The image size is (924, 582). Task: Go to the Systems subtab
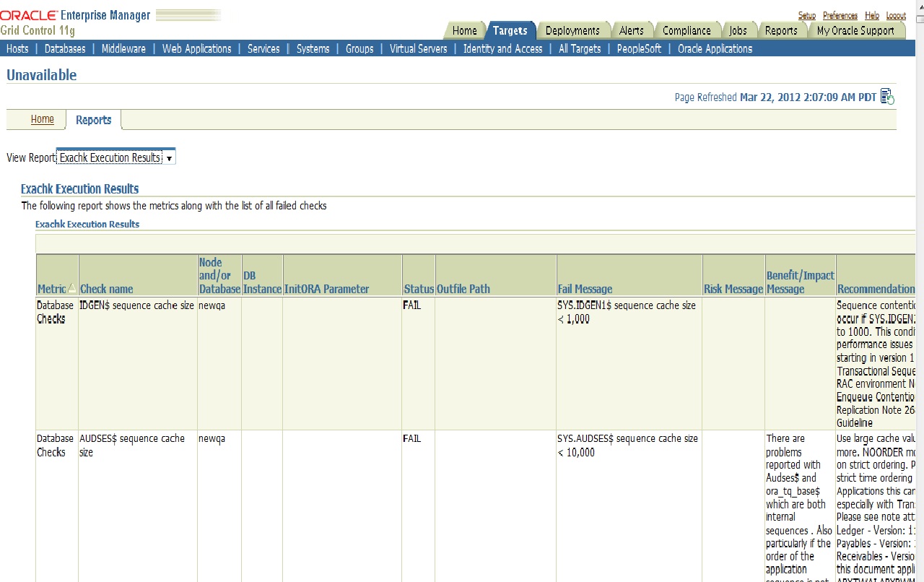(313, 48)
